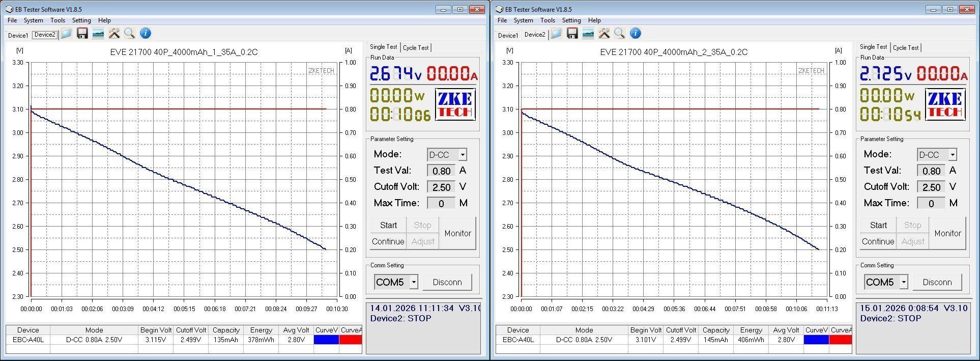980x361 pixels.
Task: Click the magnifying glass icon in right window
Action: click(x=620, y=34)
